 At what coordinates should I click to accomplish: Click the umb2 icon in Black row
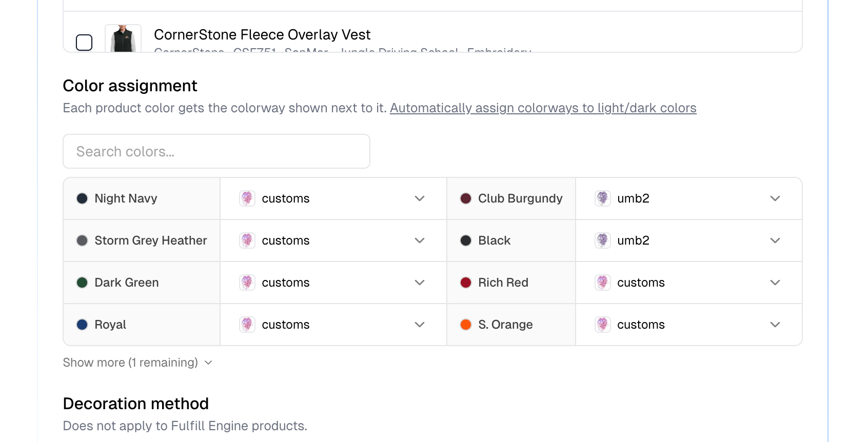pyautogui.click(x=603, y=240)
